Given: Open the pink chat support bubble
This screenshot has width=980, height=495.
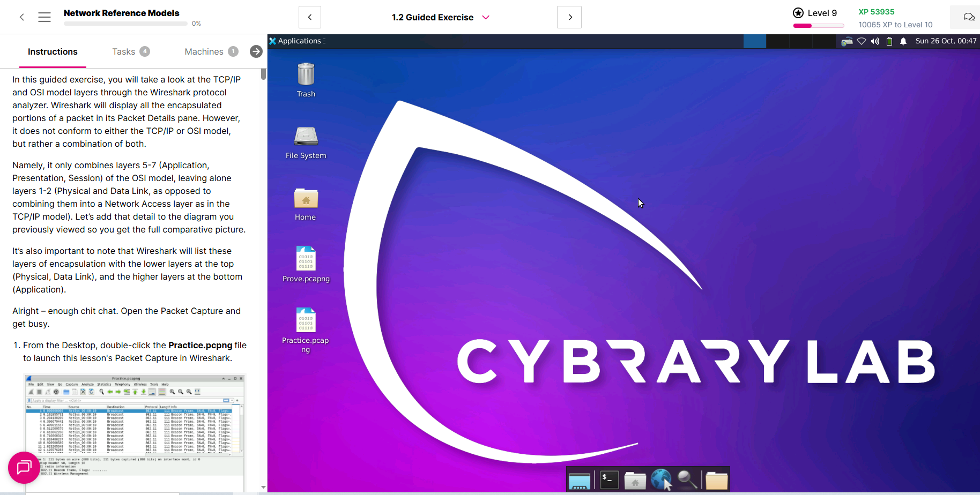Looking at the screenshot, I should [x=24, y=468].
